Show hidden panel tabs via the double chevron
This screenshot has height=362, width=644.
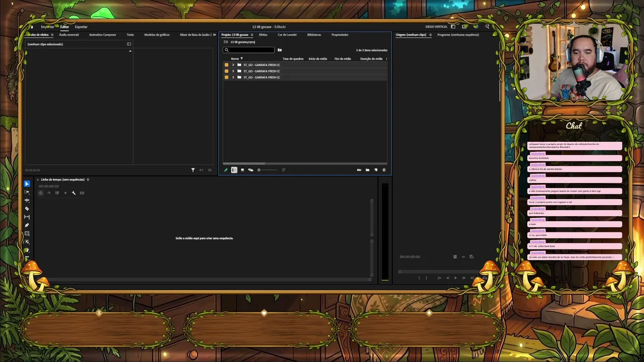click(214, 35)
